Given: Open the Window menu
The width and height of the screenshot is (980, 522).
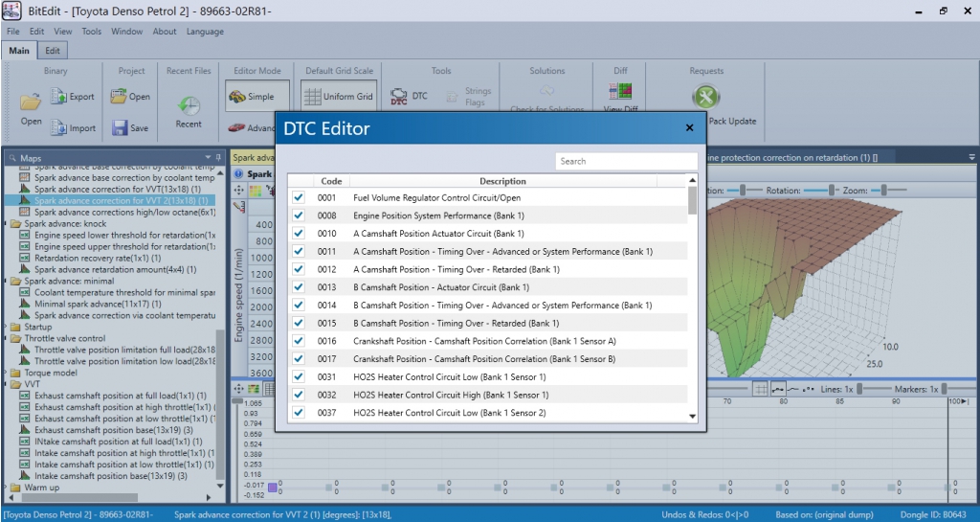Looking at the screenshot, I should [x=127, y=32].
